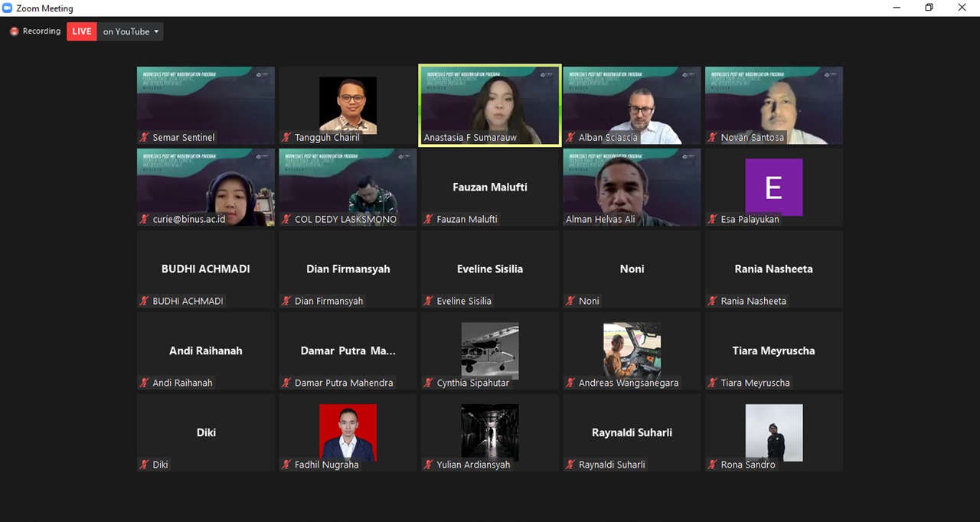The image size is (980, 522).
Task: Click the Zoom logo in title bar
Action: pos(8,8)
